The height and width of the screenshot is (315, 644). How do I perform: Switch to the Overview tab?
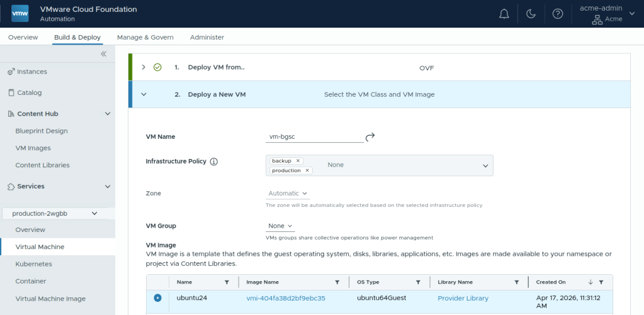[23, 37]
